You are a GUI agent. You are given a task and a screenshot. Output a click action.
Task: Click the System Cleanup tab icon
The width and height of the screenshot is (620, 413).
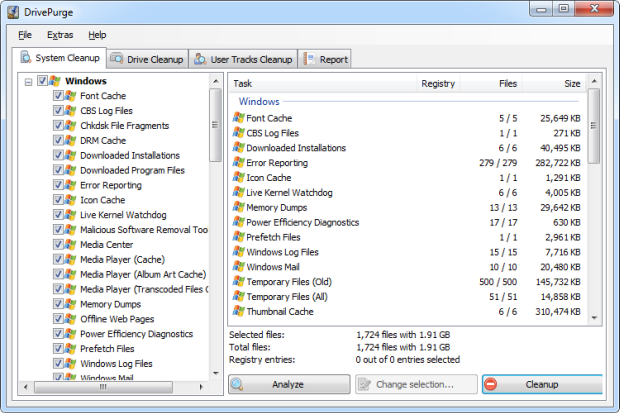point(26,57)
